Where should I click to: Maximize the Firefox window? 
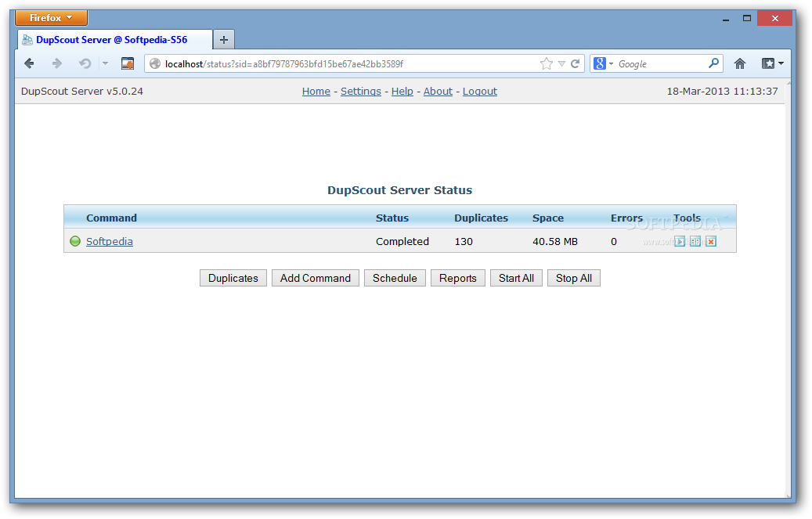[x=747, y=19]
